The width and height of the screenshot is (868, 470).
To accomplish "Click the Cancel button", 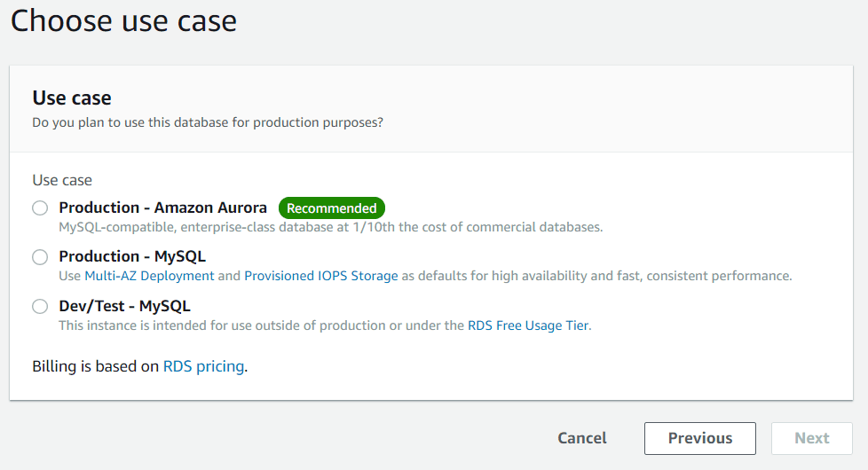I will coord(582,438).
